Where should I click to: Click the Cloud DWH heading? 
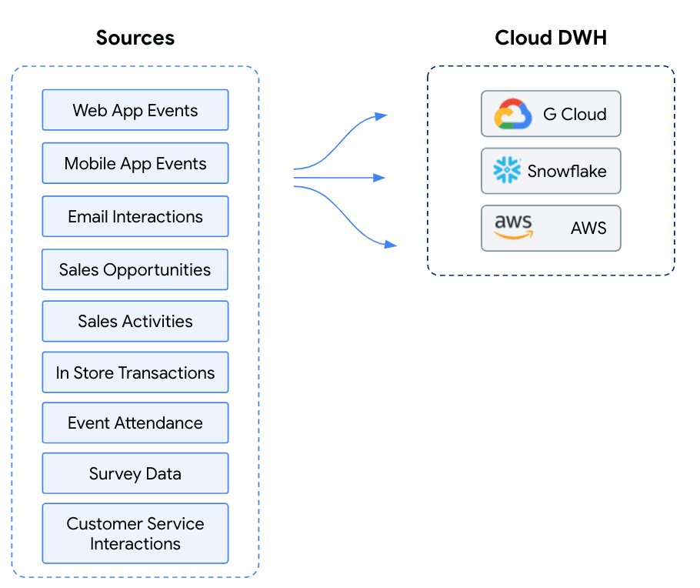(551, 38)
